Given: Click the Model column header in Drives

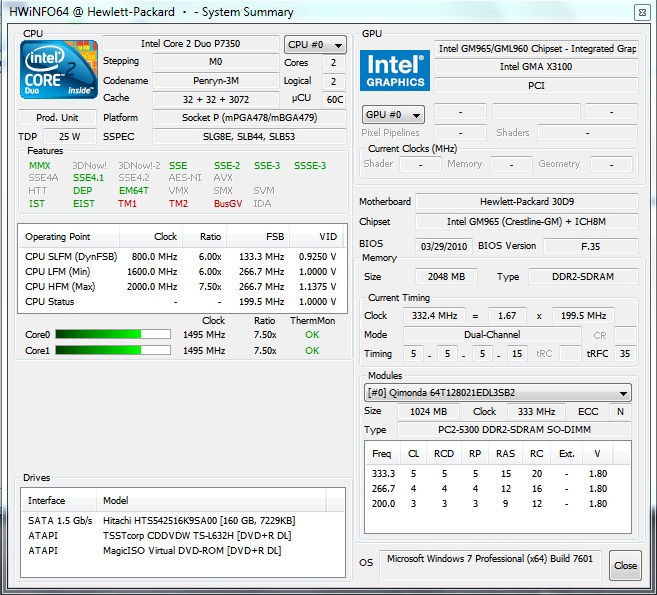Looking at the screenshot, I should pyautogui.click(x=211, y=501).
